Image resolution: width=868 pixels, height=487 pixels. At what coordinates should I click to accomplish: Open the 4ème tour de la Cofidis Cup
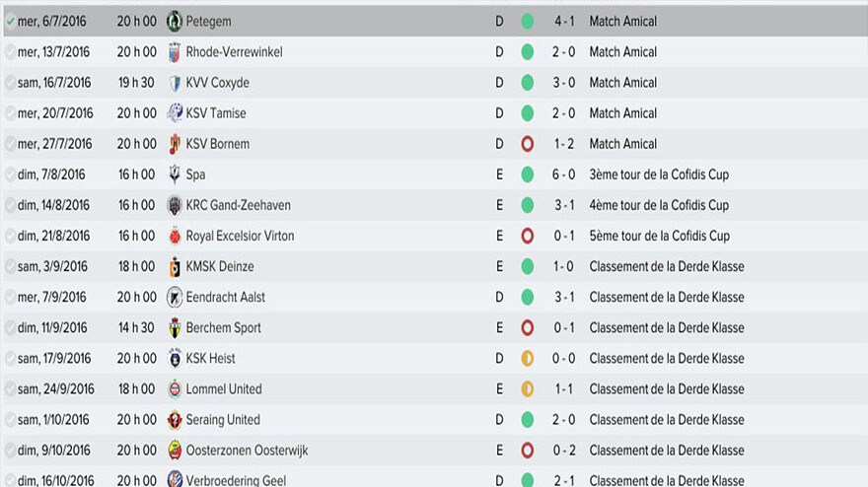[659, 205]
